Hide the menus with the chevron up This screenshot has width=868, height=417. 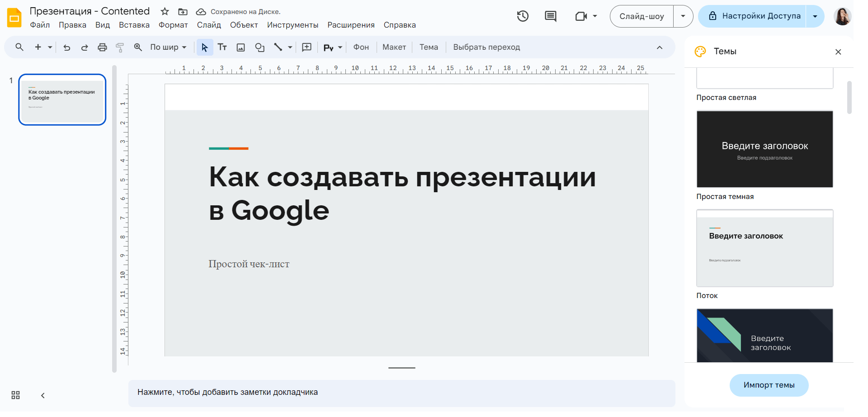660,47
